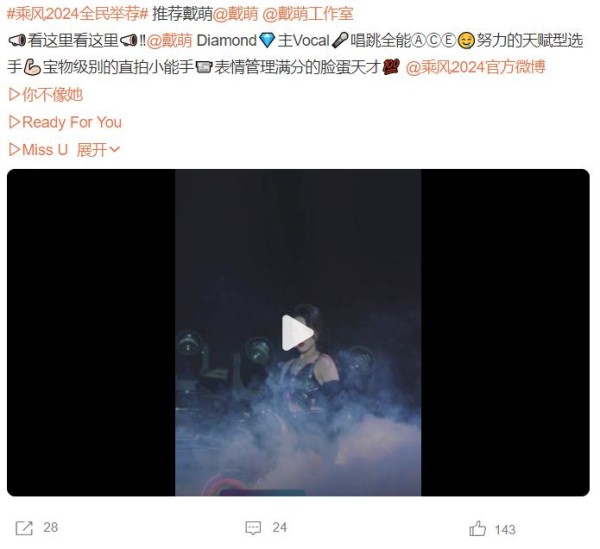Viewport: 600px width, 549px height.
Task: Click the triangle icon before Miss U
Action: coord(14,150)
